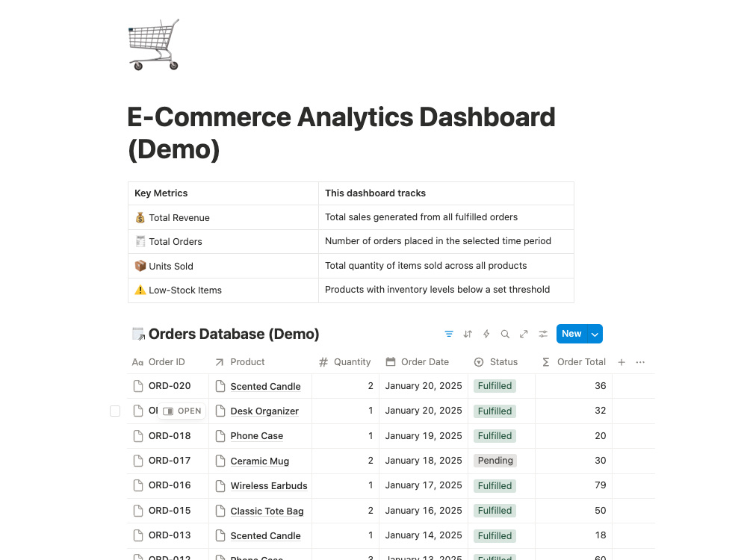Search the Orders Database

click(505, 334)
